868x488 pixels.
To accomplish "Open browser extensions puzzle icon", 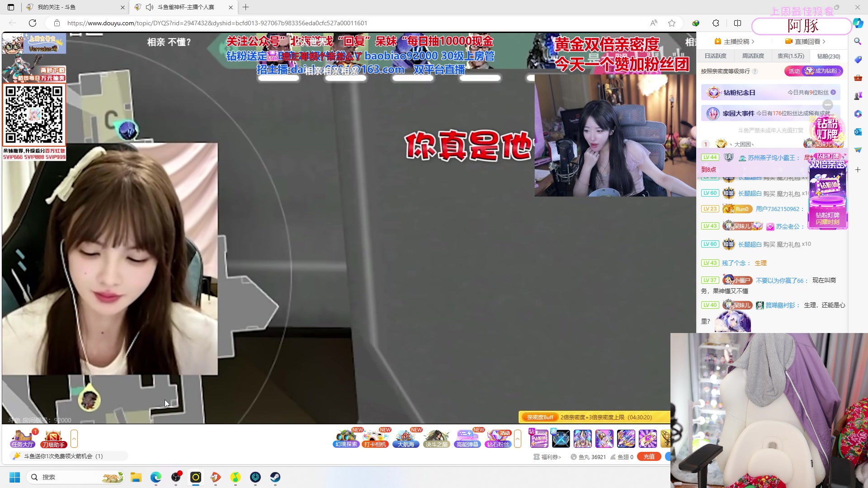I will 716,23.
